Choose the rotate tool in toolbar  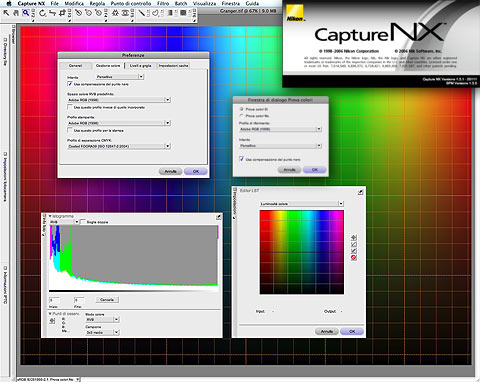42,13
